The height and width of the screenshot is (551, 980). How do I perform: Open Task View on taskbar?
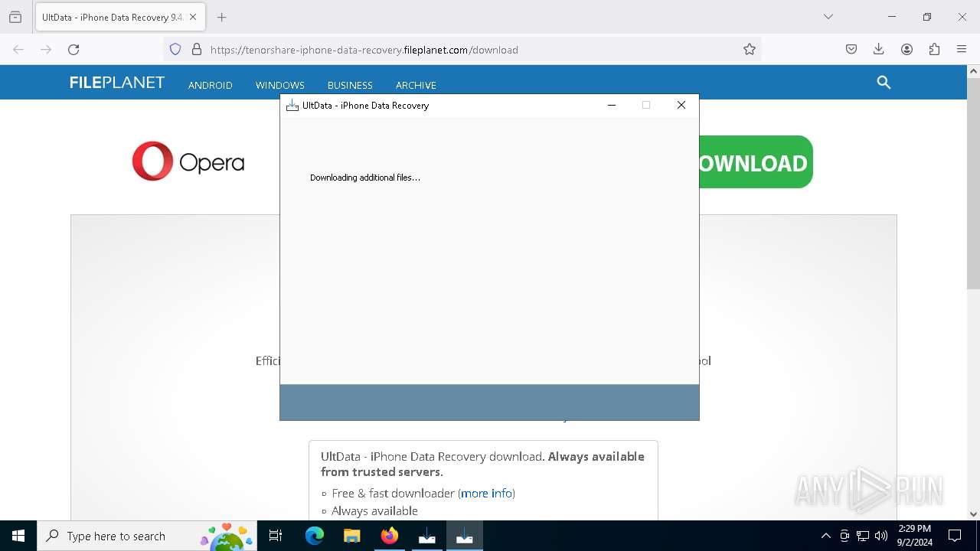pyautogui.click(x=276, y=536)
